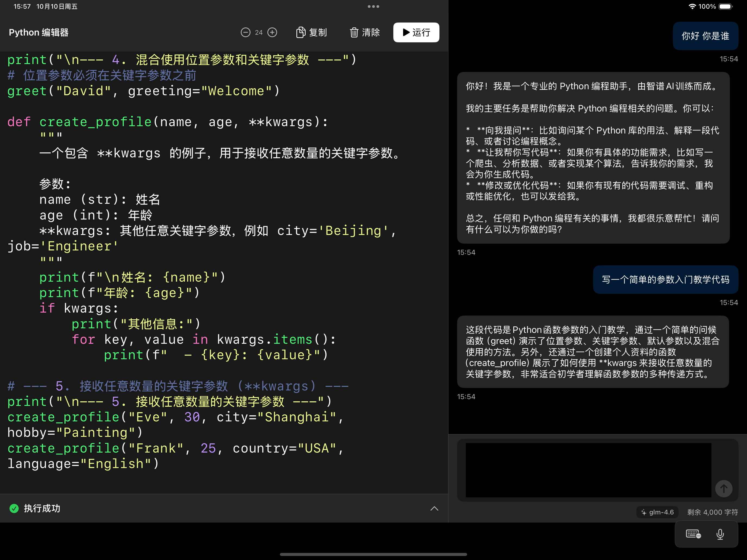Screen dimensions: 747x560
Task: Tap the keyboard icon in bottom bar
Action: tap(693, 534)
